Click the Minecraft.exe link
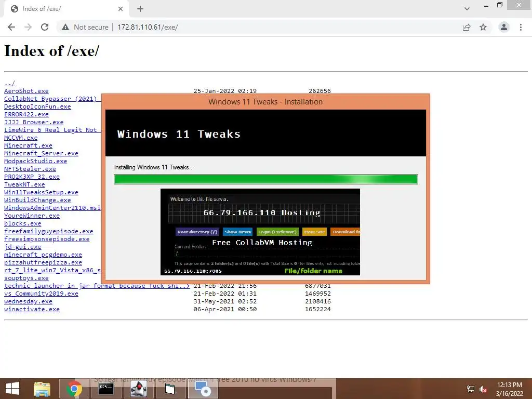The image size is (532, 399). point(28,145)
